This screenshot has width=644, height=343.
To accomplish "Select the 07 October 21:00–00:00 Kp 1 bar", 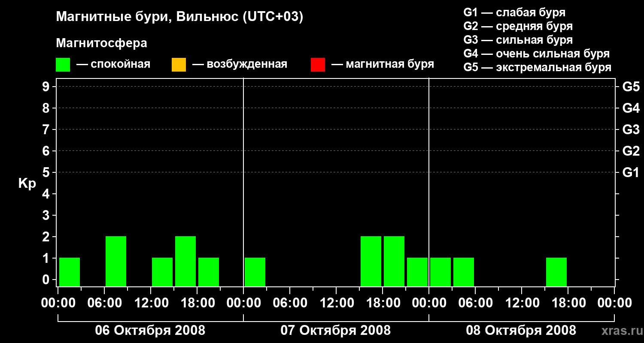I will coord(417,272).
